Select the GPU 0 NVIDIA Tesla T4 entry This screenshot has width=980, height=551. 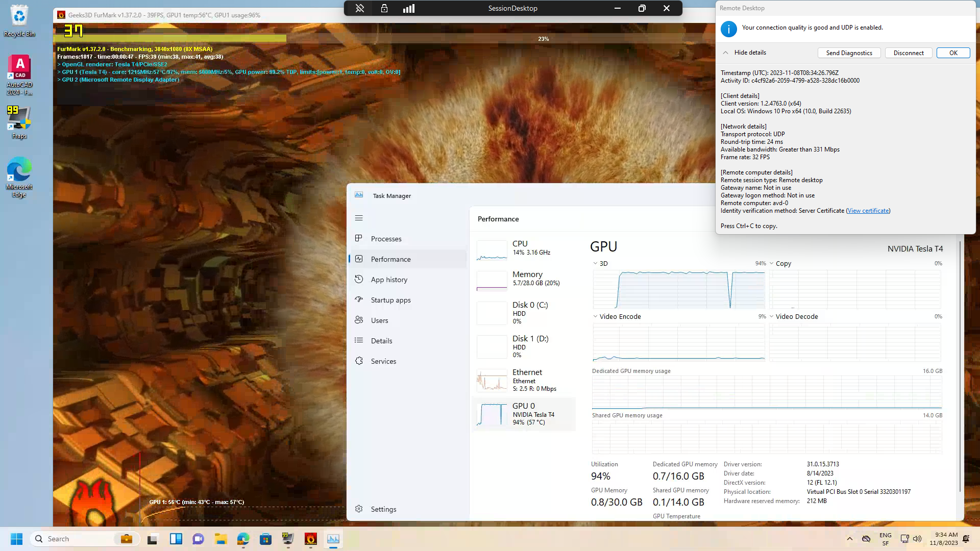click(524, 414)
